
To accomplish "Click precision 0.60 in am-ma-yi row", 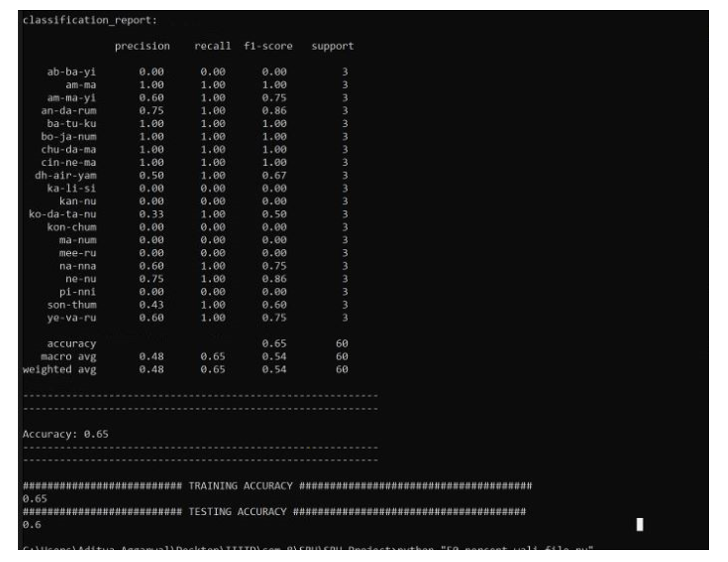I will pos(151,98).
